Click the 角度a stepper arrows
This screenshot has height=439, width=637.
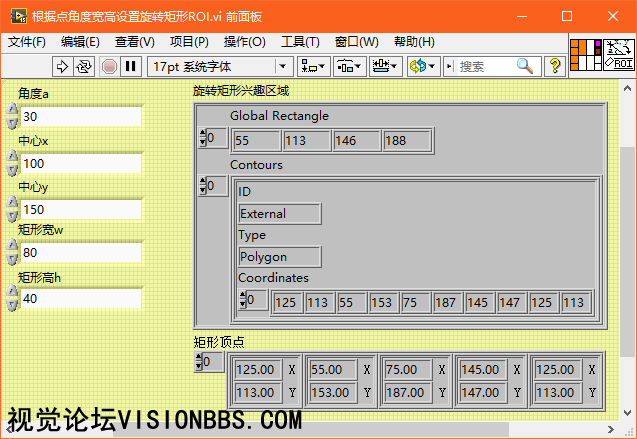click(x=13, y=117)
